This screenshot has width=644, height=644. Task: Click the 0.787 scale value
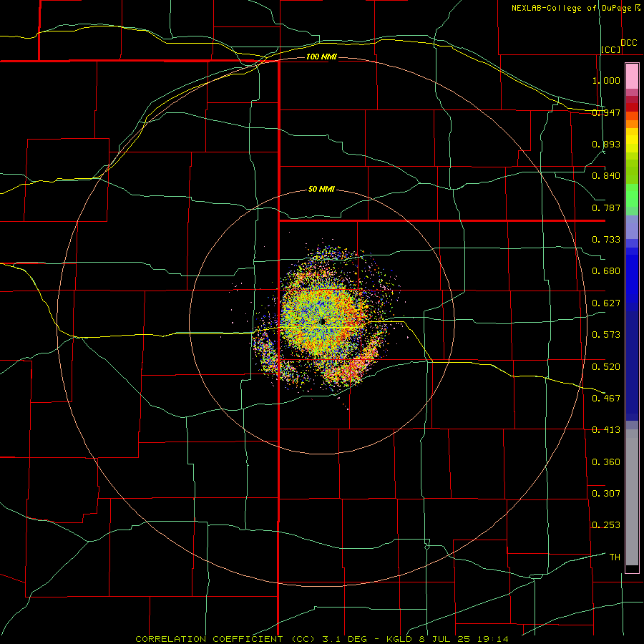[606, 208]
